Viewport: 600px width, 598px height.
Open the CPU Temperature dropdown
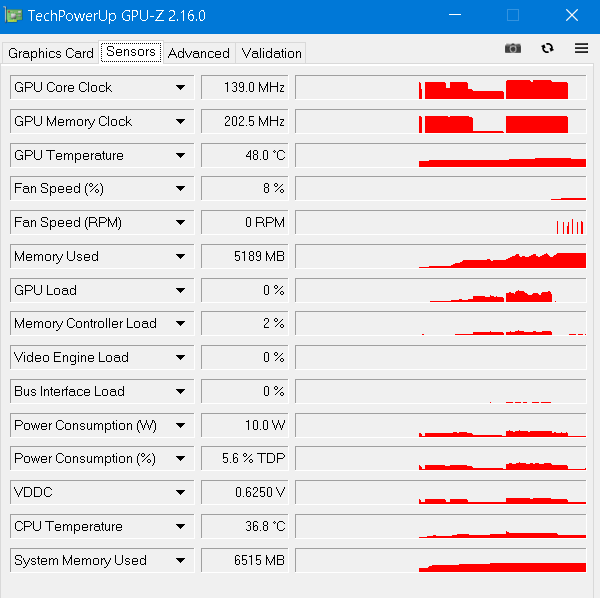tap(180, 526)
